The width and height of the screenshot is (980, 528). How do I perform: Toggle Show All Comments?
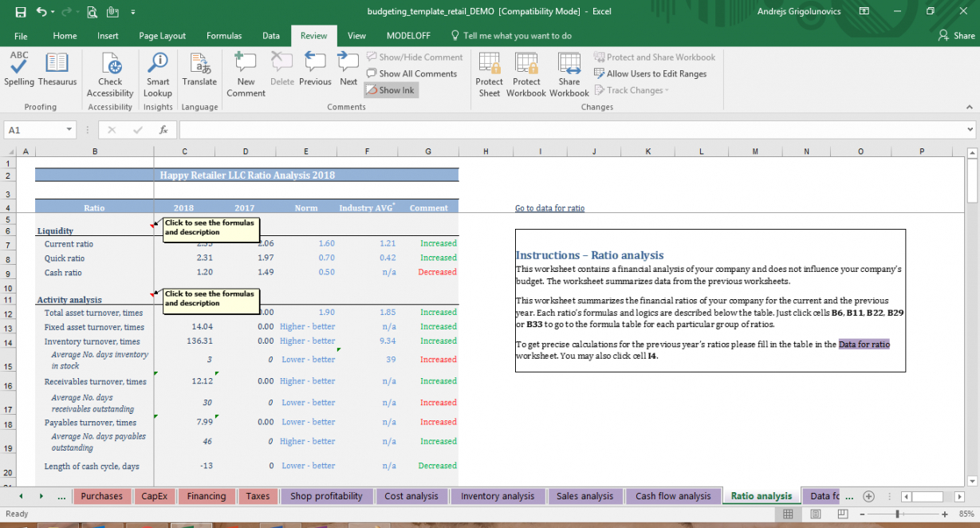click(411, 73)
